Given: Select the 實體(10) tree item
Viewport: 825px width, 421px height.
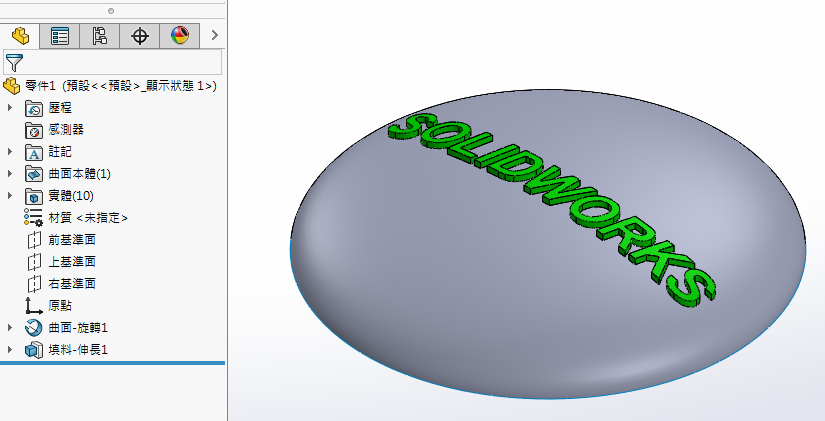Looking at the screenshot, I should [x=71, y=196].
